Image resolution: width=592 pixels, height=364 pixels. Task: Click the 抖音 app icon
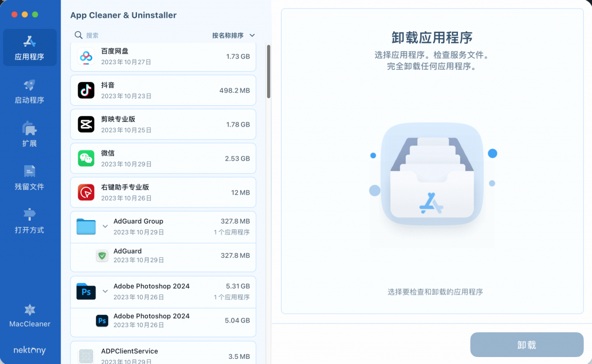86,90
